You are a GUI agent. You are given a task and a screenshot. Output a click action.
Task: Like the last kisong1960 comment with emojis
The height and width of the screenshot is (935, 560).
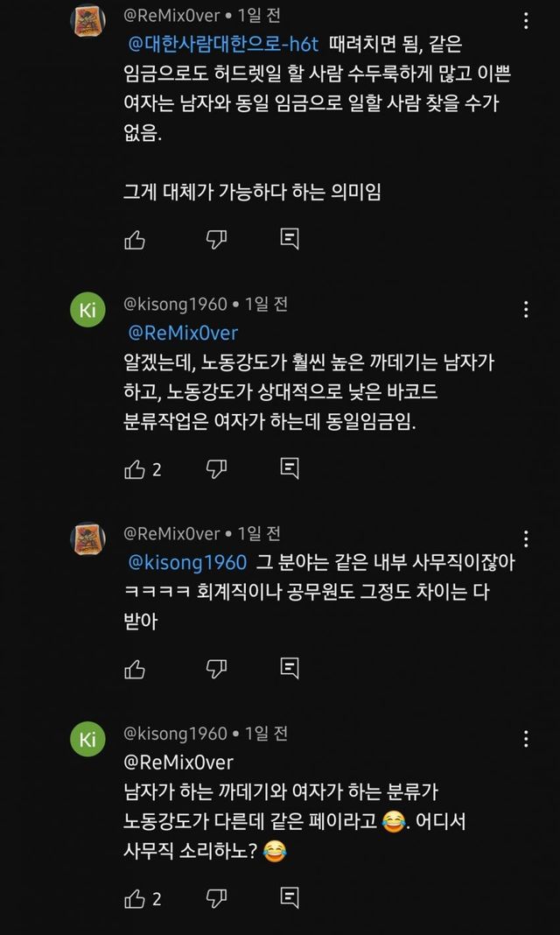pyautogui.click(x=135, y=874)
